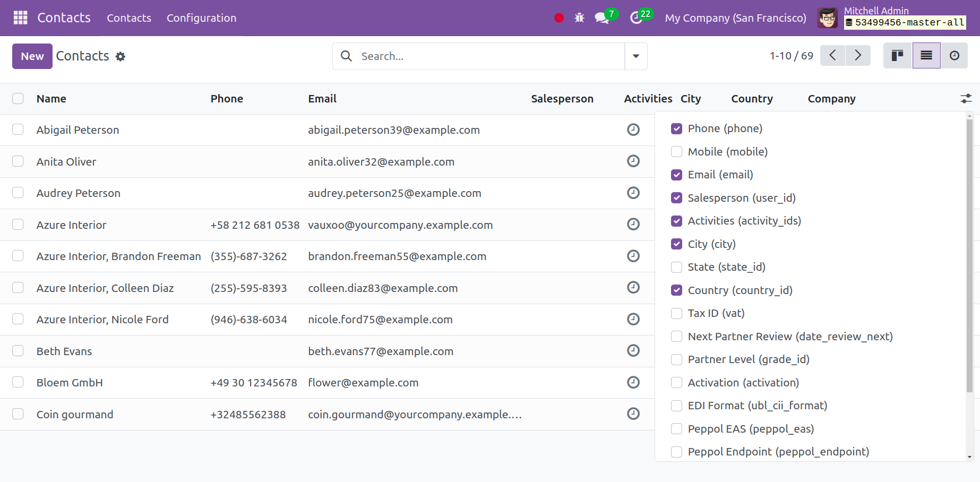Open the debug bug icon menu

tap(579, 18)
